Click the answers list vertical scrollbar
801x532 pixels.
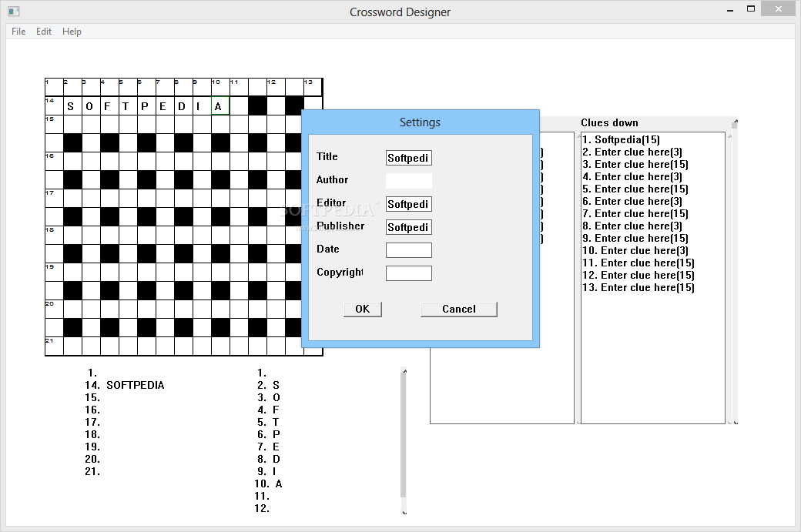pos(404,441)
